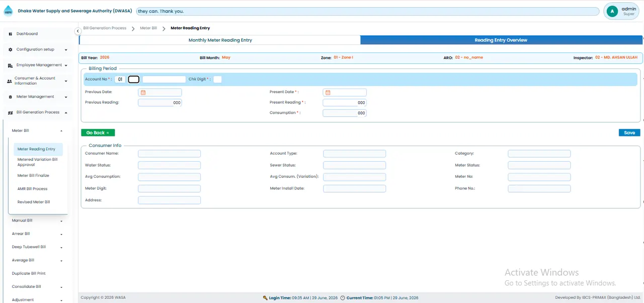Viewport: 644px width, 303px height.
Task: Open Meter Bill Finalize menu item
Action: [x=33, y=176]
